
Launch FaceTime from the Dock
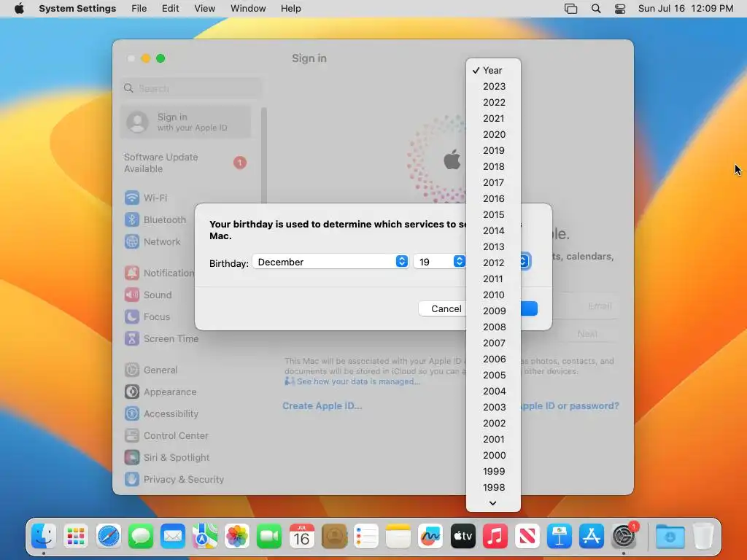269,536
